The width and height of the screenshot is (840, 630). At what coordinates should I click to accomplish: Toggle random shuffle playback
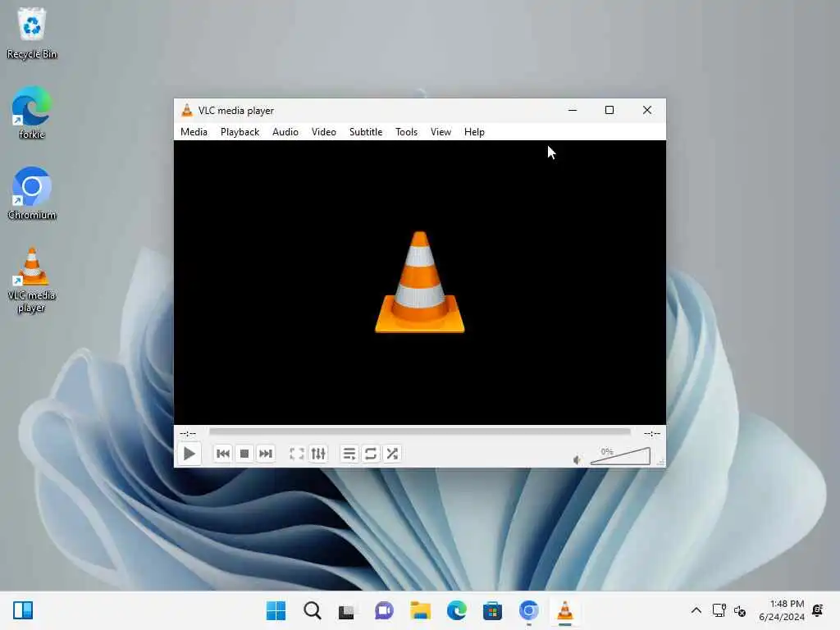tap(392, 454)
